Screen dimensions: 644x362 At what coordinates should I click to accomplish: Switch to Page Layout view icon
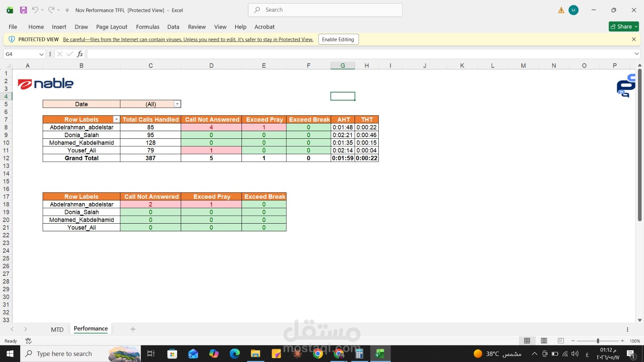(544, 341)
